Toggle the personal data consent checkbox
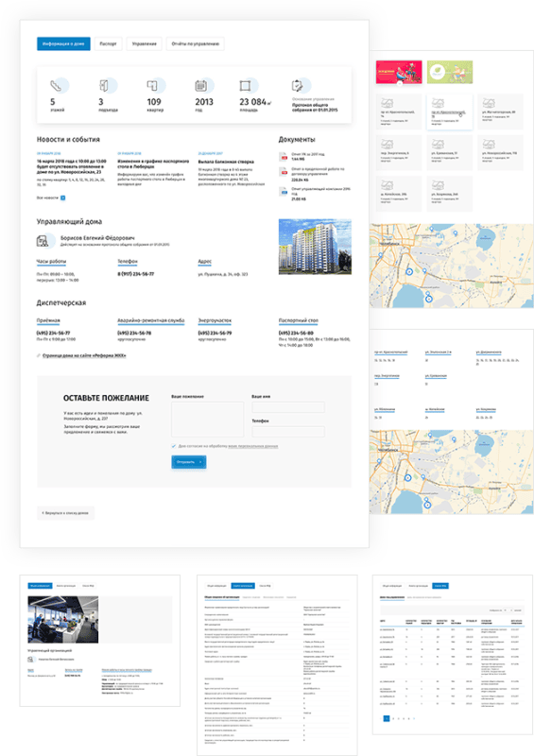The image size is (534, 756). tap(174, 446)
